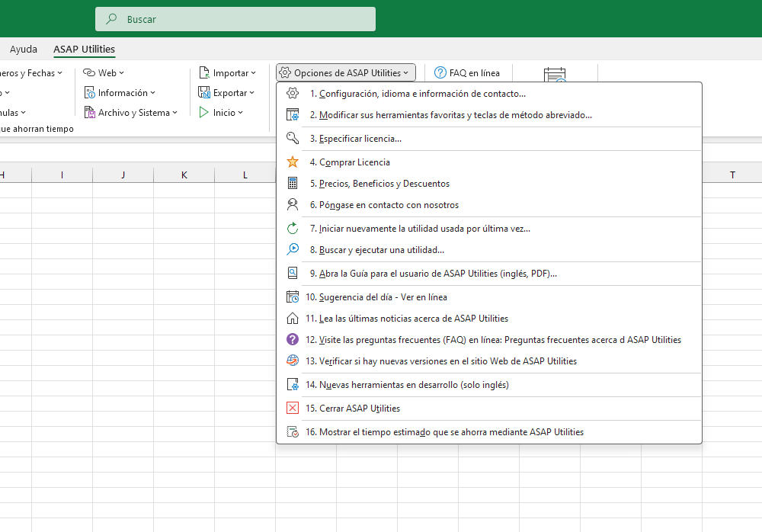The image size is (762, 532).
Task: Select column header I
Action: pyautogui.click(x=62, y=175)
